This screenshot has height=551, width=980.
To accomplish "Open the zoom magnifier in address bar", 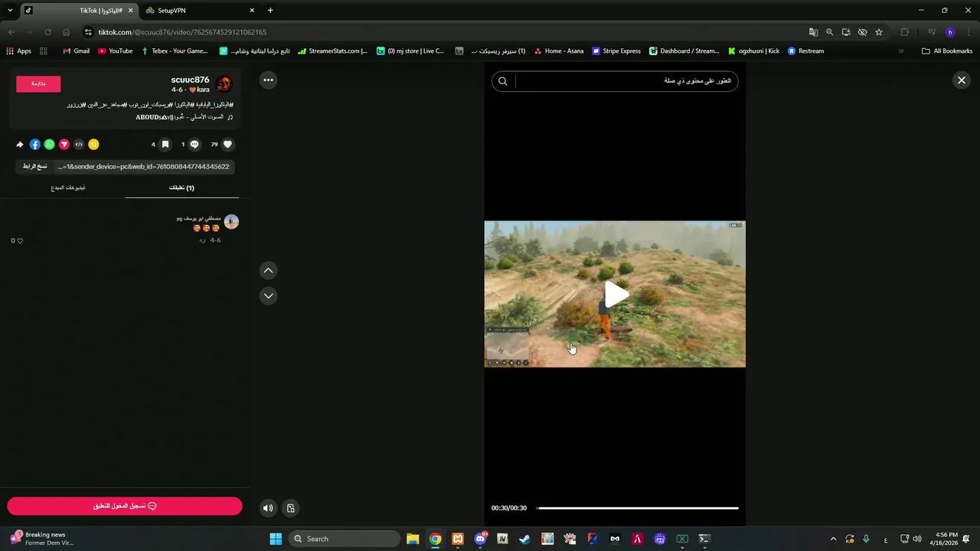I will click(x=830, y=32).
